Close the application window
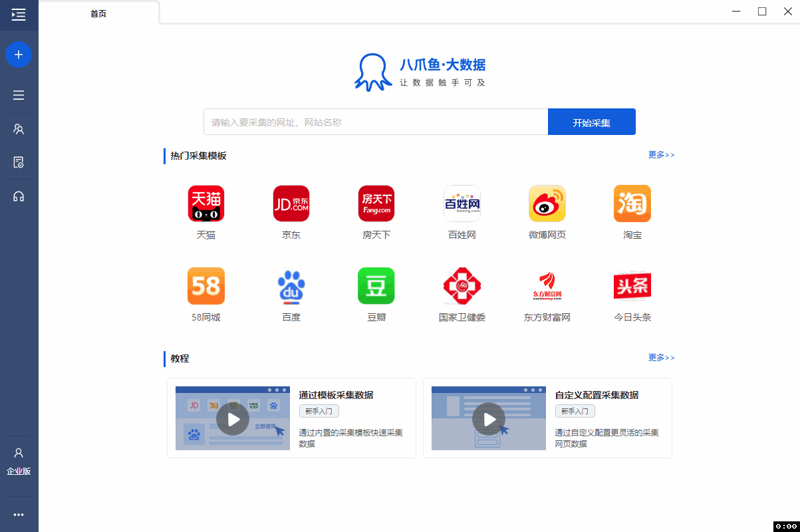 pos(787,11)
